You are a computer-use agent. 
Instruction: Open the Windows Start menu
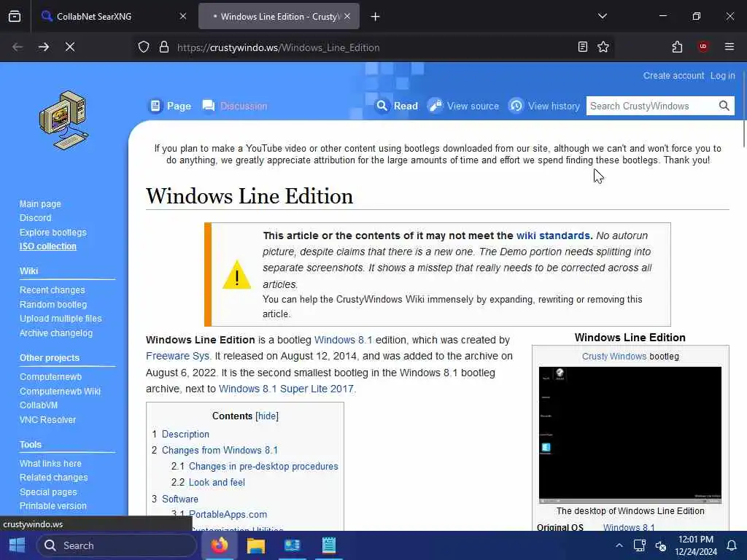(x=18, y=545)
